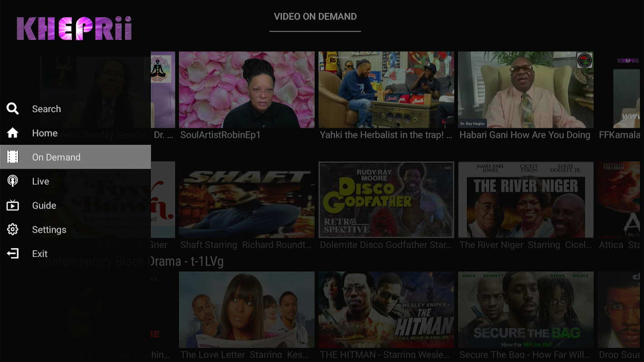Image resolution: width=644 pixels, height=362 pixels.
Task: Select the On Demand menu entry
Action: (x=75, y=157)
